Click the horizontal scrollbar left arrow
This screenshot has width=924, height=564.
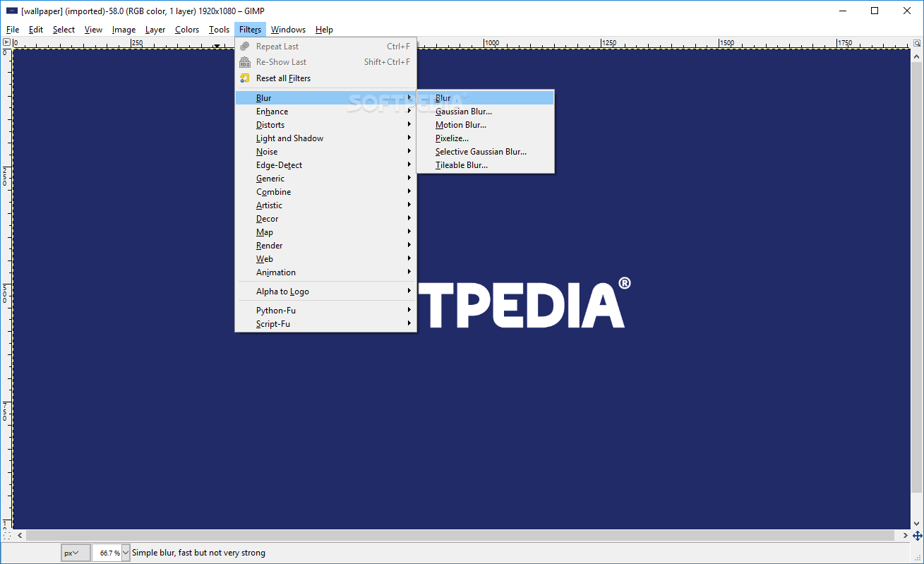19,536
